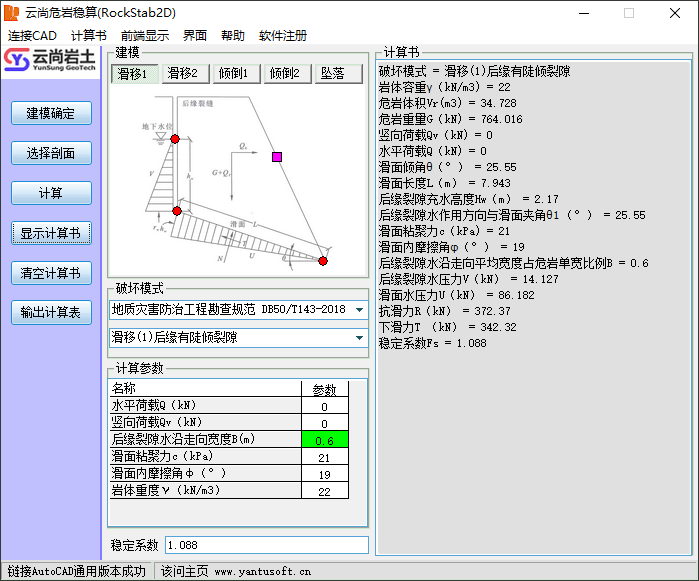Click the 输出计算表 button
Image resolution: width=699 pixels, height=581 pixels.
[x=51, y=312]
